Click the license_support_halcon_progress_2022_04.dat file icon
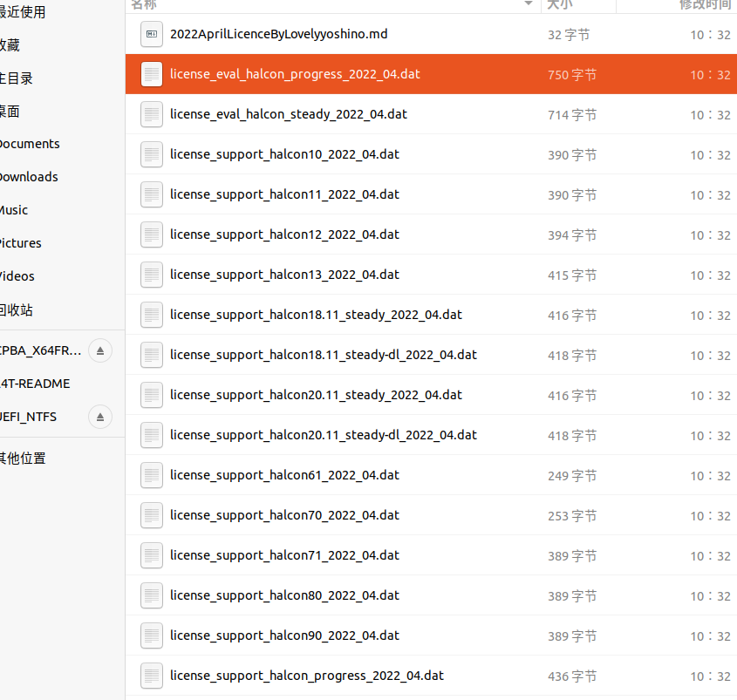 tap(152, 676)
